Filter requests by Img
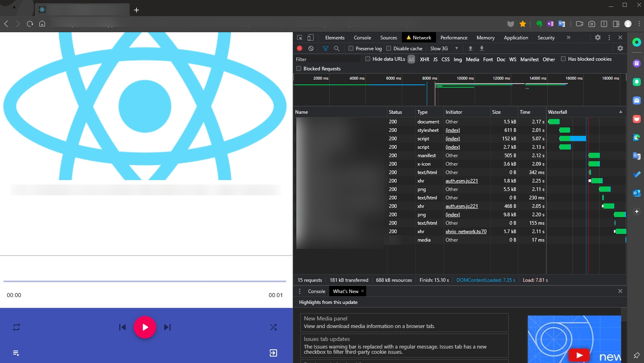Viewport: 644px width, 363px height. (x=458, y=59)
